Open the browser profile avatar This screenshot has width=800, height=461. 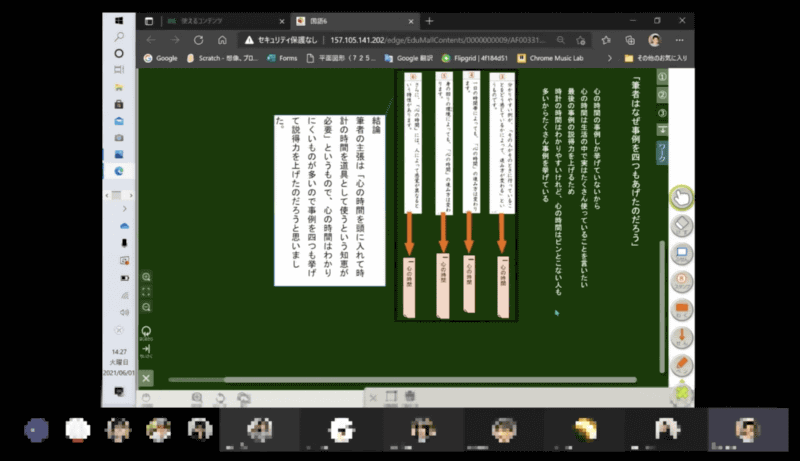[655, 40]
